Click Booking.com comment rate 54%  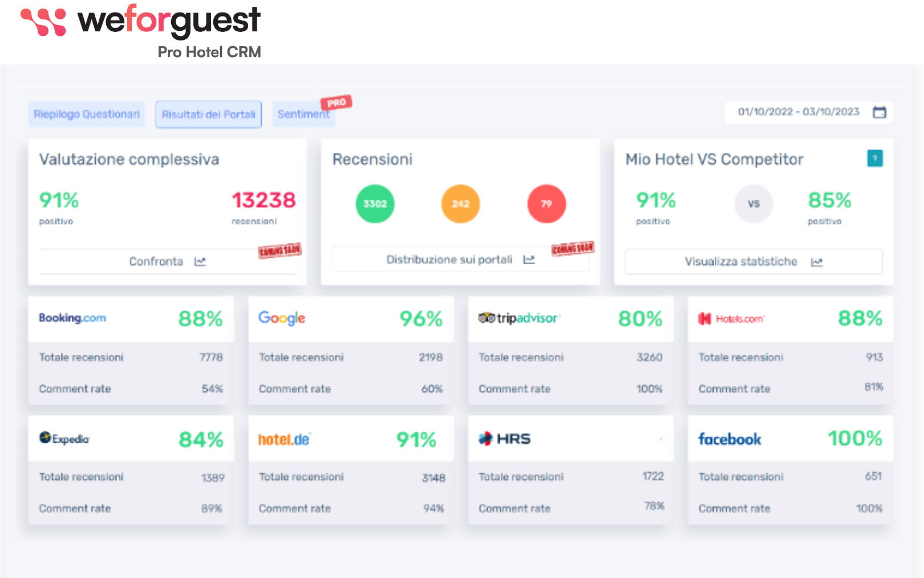pos(212,389)
